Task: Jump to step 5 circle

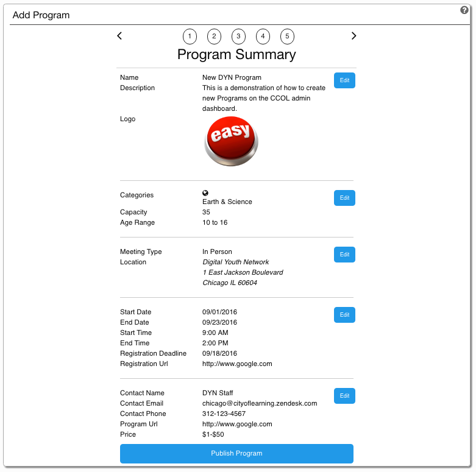Action: pos(287,37)
